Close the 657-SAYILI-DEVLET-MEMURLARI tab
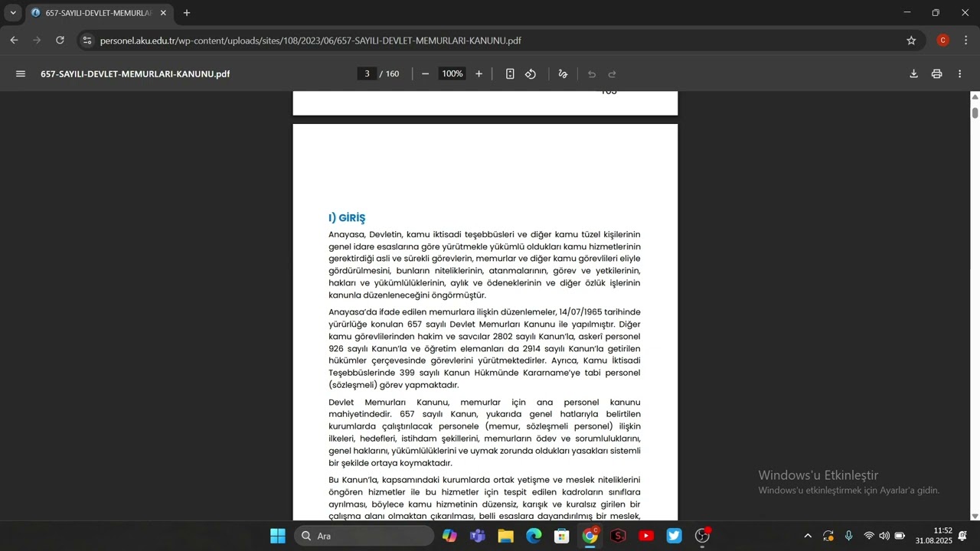 pos(163,13)
